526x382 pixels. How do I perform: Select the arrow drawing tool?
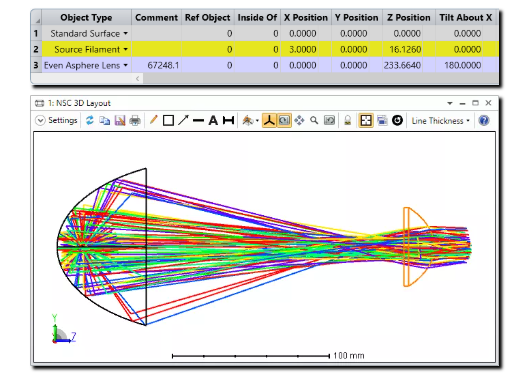pyautogui.click(x=183, y=120)
